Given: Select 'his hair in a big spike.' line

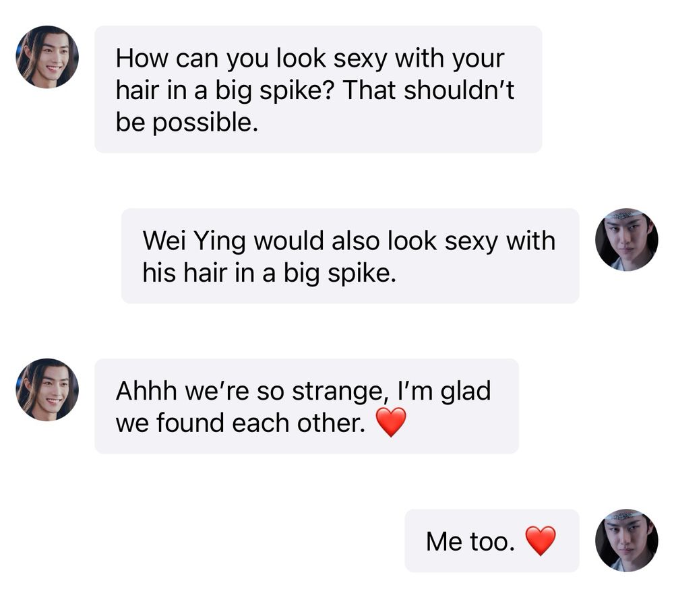Looking at the screenshot, I should [269, 273].
